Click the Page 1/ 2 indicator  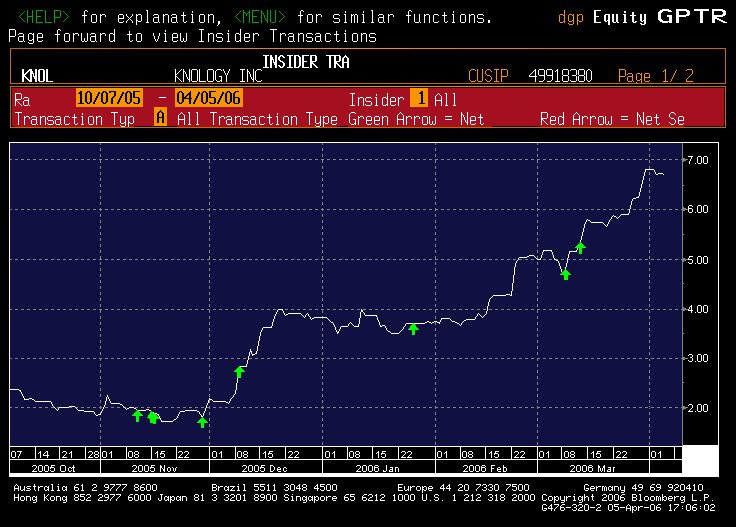(655, 76)
